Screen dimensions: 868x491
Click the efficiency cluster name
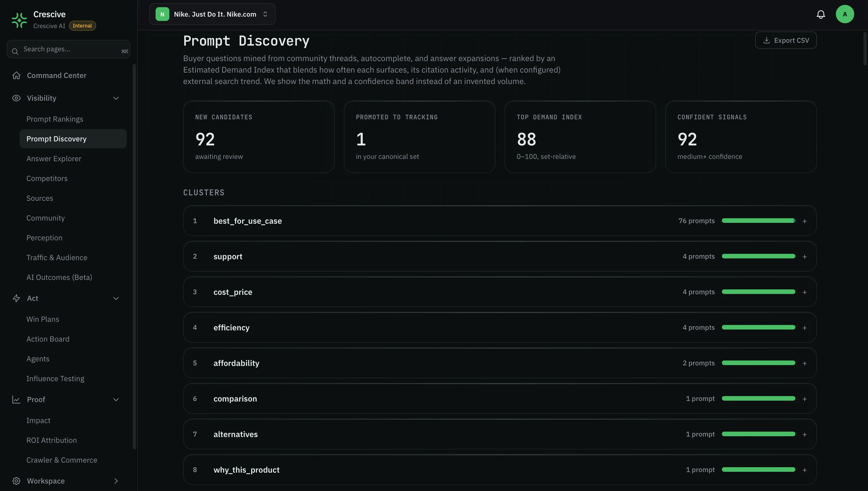pyautogui.click(x=232, y=328)
